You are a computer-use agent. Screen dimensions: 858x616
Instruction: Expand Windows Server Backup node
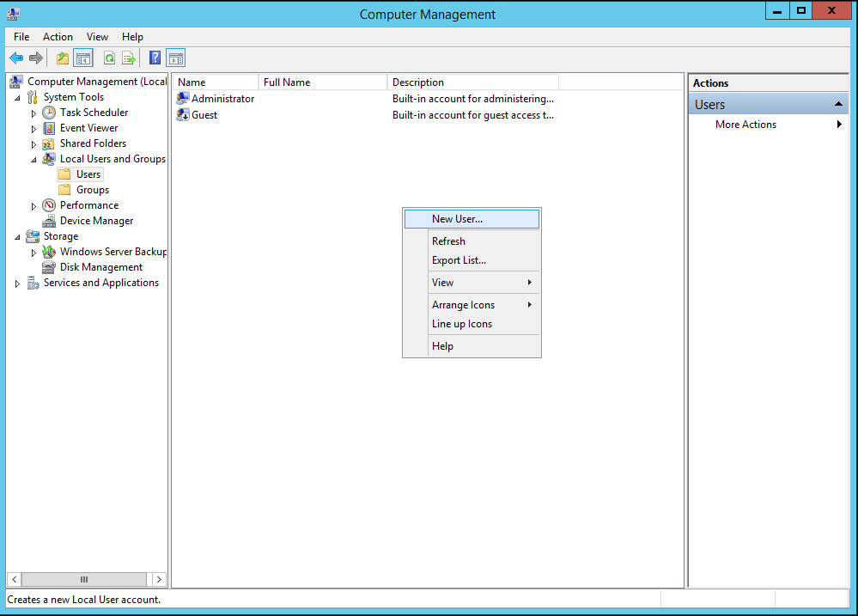[33, 253]
